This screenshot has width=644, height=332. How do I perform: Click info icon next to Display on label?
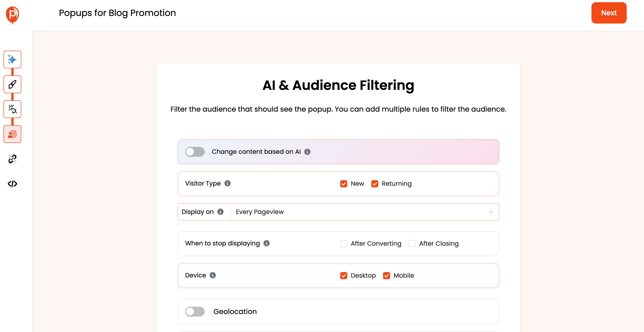point(220,212)
